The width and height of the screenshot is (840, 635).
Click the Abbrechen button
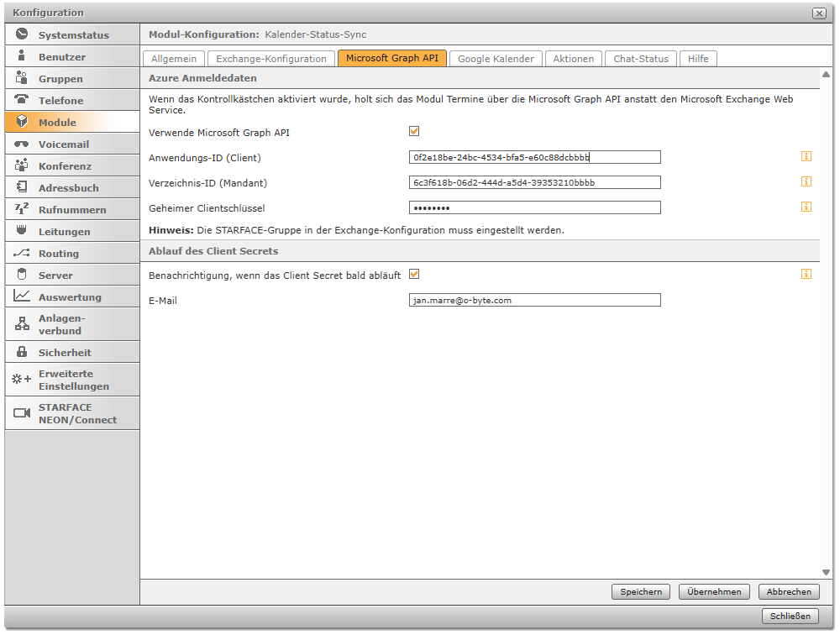tap(788, 591)
